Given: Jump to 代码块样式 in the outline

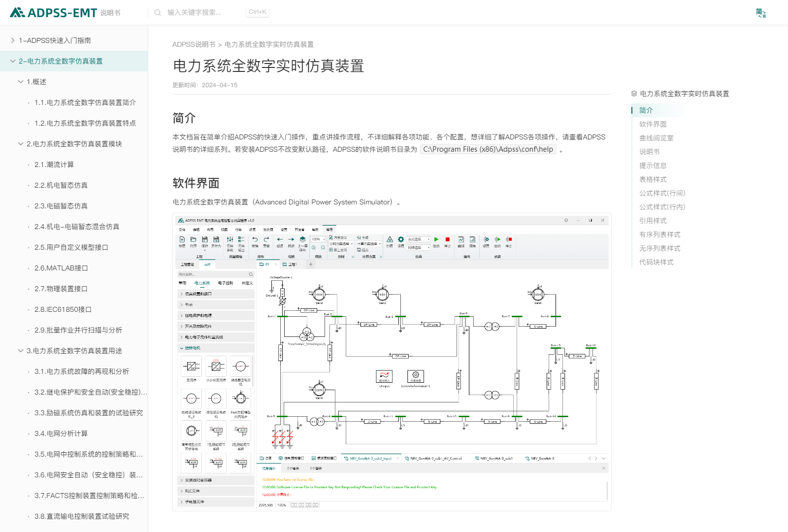Looking at the screenshot, I should pyautogui.click(x=656, y=262).
